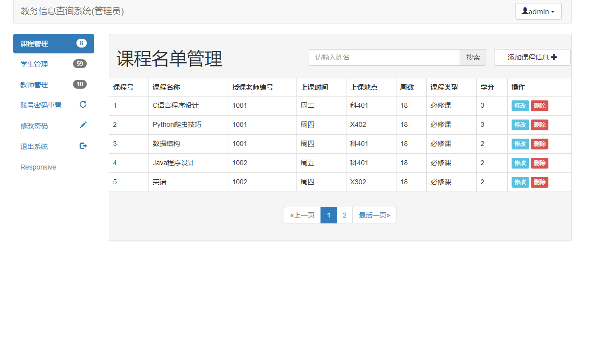Click the logout icon next to 退出系统
Screen dimensions: 616x364
pyautogui.click(x=83, y=146)
